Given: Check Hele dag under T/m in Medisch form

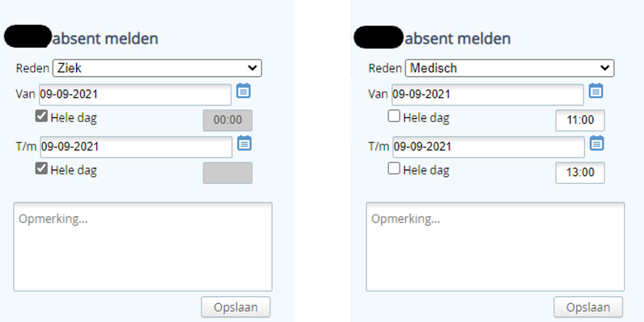Looking at the screenshot, I should coord(394,169).
